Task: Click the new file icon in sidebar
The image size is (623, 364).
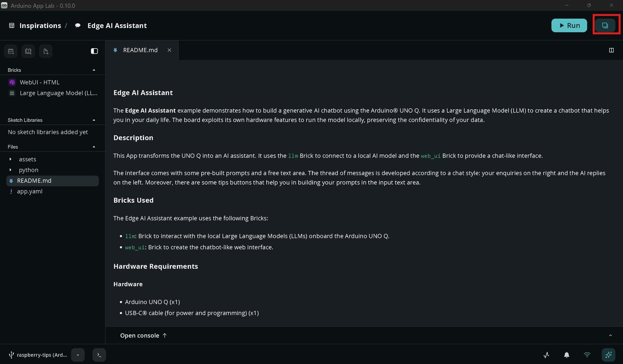Action: [x=46, y=51]
